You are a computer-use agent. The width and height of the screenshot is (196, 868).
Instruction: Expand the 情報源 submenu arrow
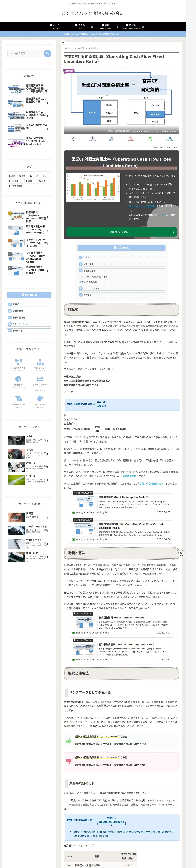[143, 27]
